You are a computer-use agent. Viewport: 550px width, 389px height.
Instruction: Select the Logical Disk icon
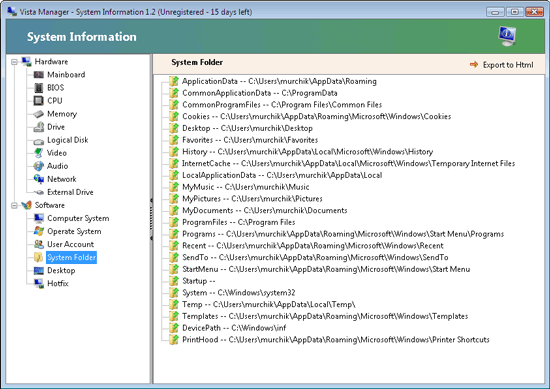coord(39,141)
